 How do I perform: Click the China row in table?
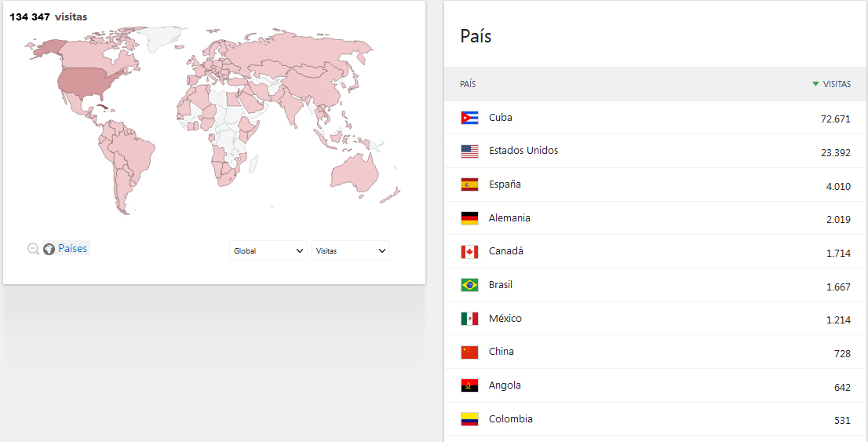tap(655, 352)
